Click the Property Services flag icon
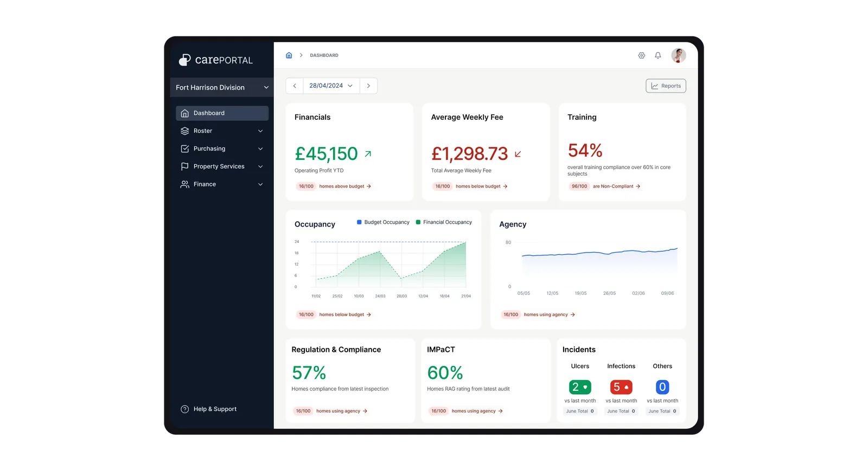868x470 pixels. pos(185,166)
